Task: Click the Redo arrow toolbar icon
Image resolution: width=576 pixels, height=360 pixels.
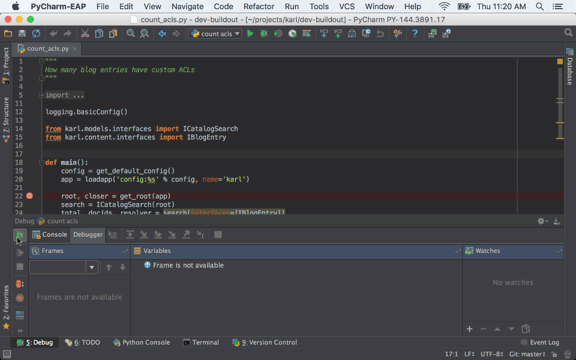Action: [x=67, y=34]
